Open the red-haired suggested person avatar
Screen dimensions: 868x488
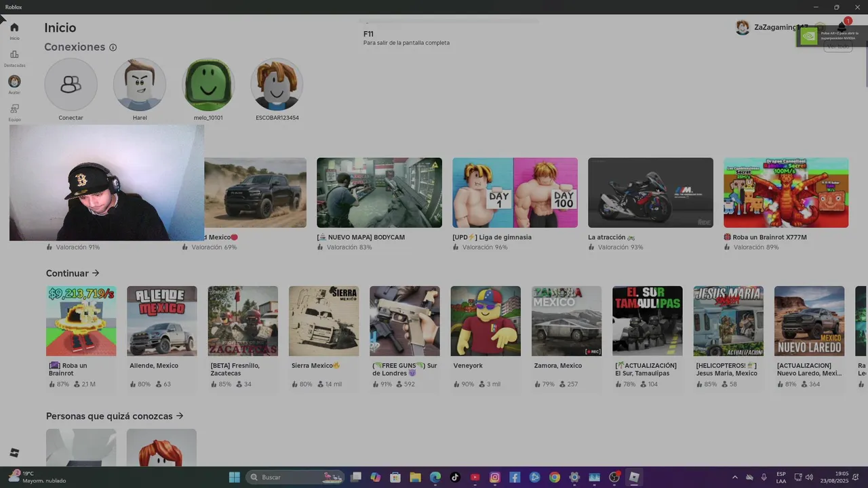(x=161, y=447)
